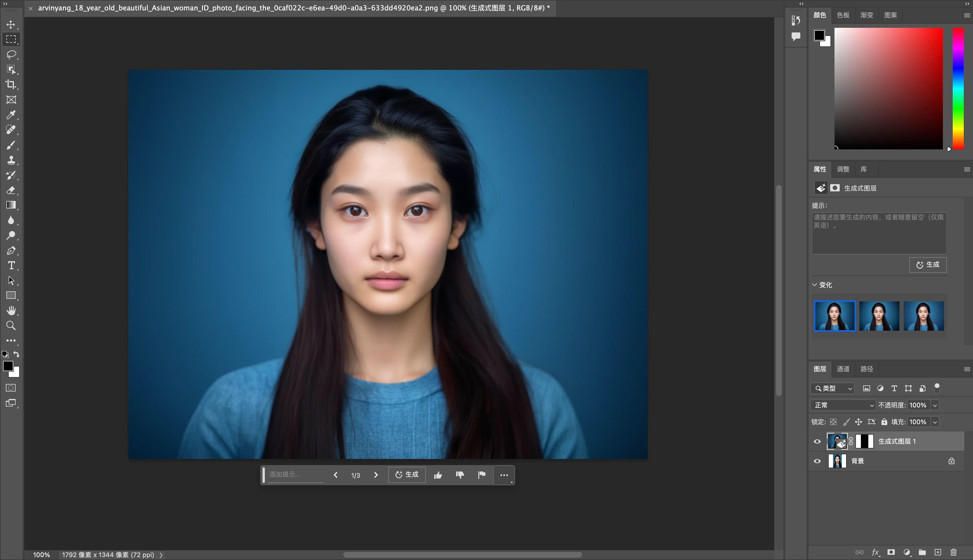Select the second variation thumbnail under 变化
Screen dimensions: 973x560
pyautogui.click(x=879, y=316)
